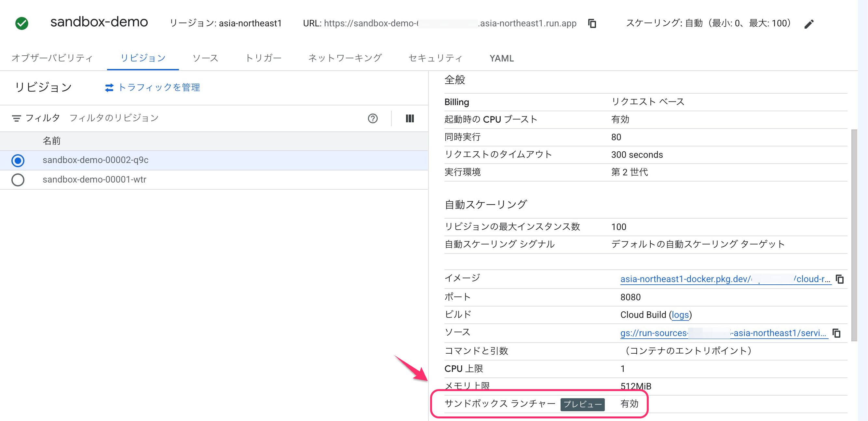Click the 起動時の CPU ブースト label

point(491,120)
